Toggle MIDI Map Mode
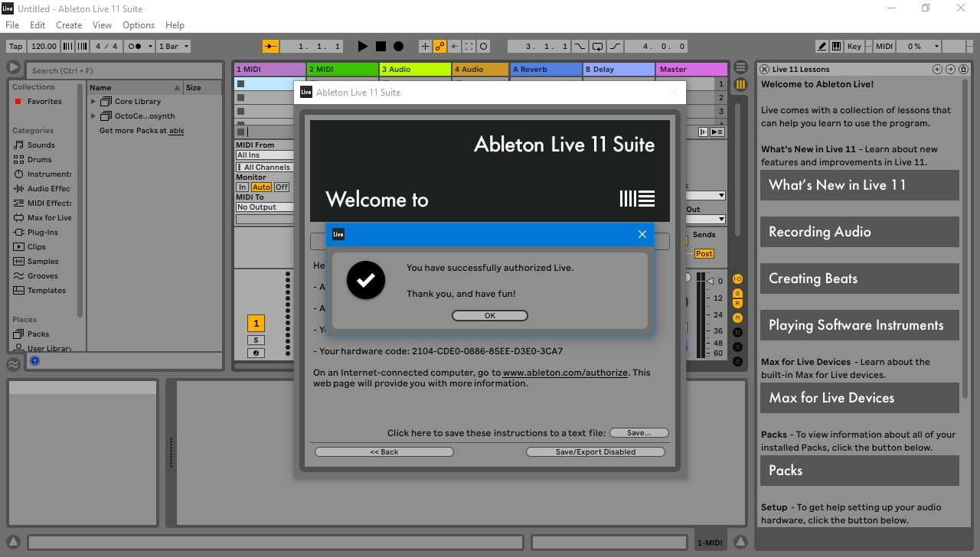Viewport: 980px width, 557px height. pos(884,46)
